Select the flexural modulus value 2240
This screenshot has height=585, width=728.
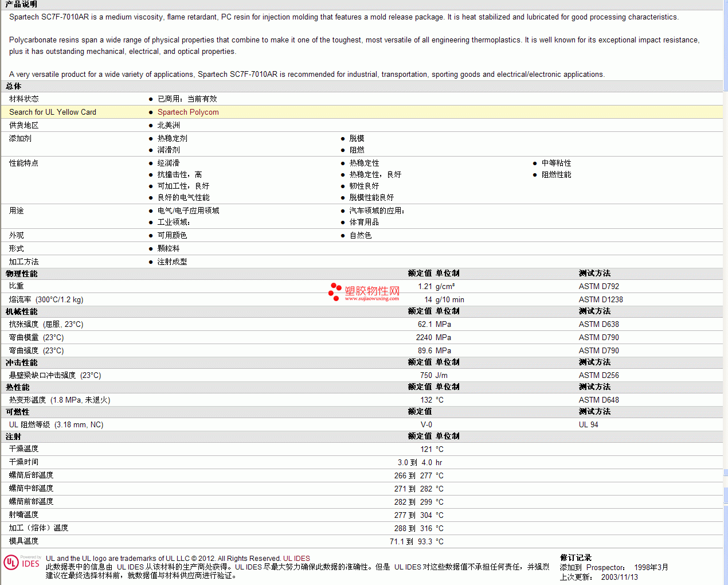[x=424, y=337]
